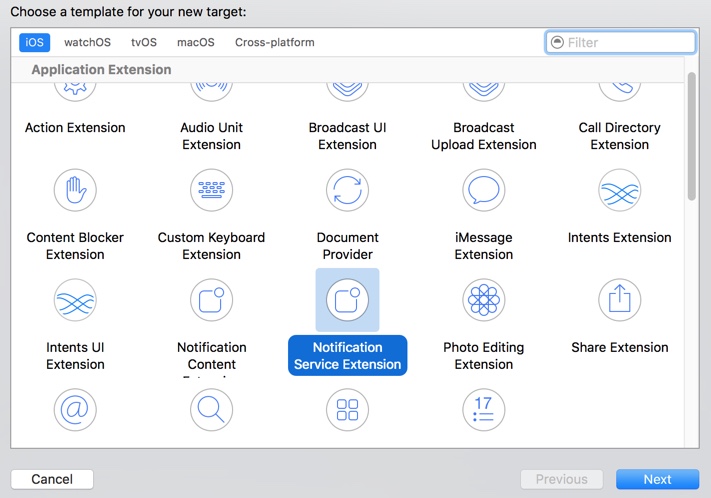Screen dimensions: 711x498
Task: Switch to the watchOS tab
Action: (x=87, y=42)
